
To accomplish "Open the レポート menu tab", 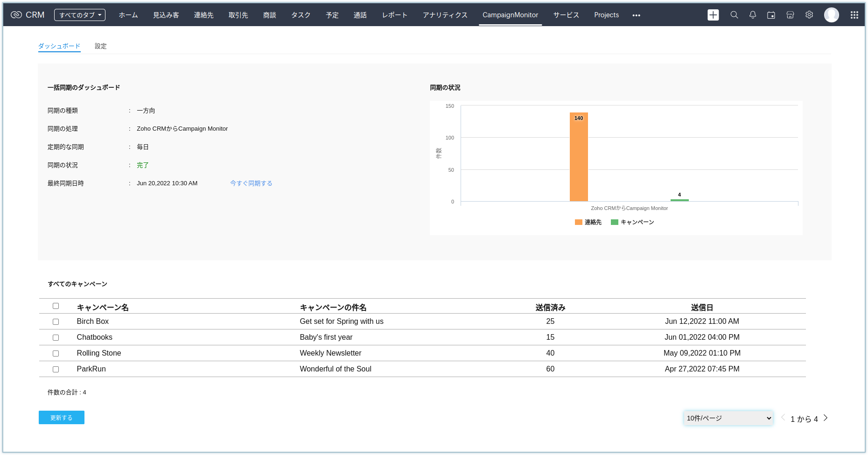I will pyautogui.click(x=394, y=15).
